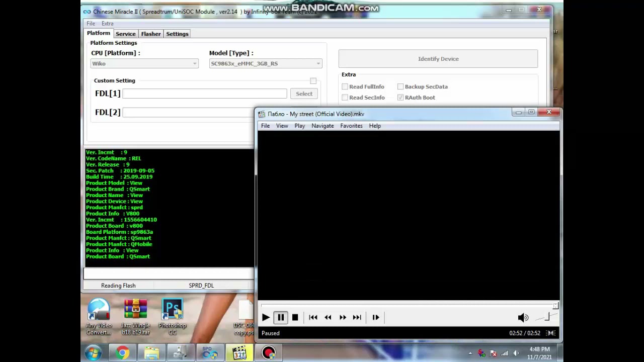Expand the CPU Platform dropdown showing Wiko
The width and height of the screenshot is (644, 362).
coord(144,63)
